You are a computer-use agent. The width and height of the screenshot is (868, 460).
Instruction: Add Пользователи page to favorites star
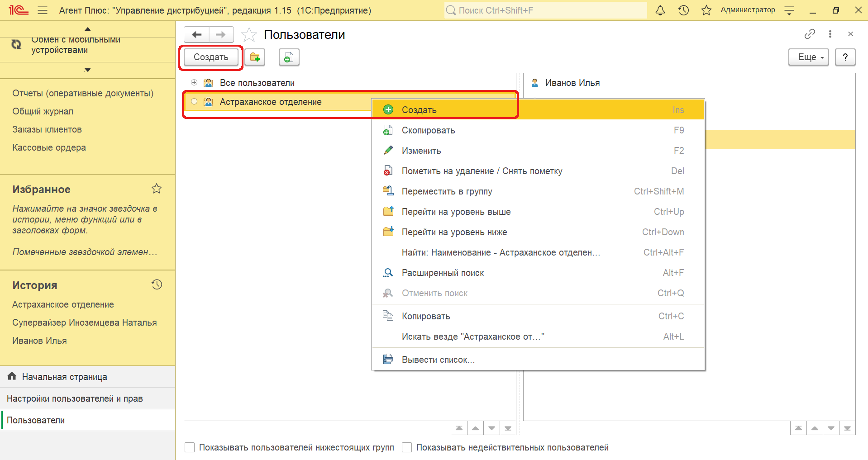click(x=249, y=35)
